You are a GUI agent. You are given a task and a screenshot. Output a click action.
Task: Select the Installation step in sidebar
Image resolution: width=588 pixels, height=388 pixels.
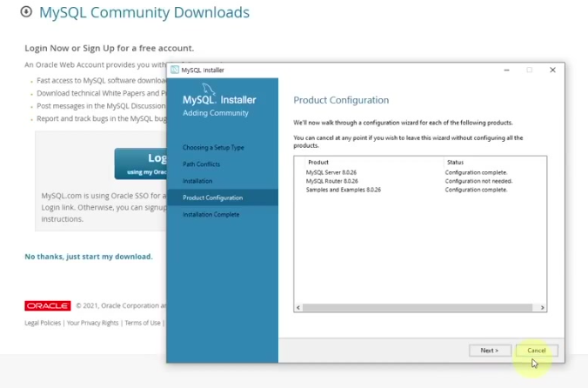tap(197, 181)
